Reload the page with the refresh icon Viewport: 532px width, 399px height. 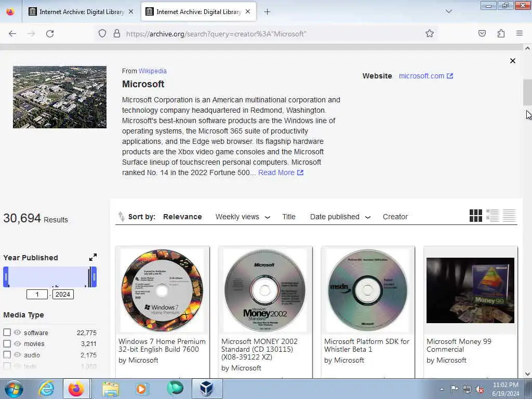pyautogui.click(x=50, y=34)
